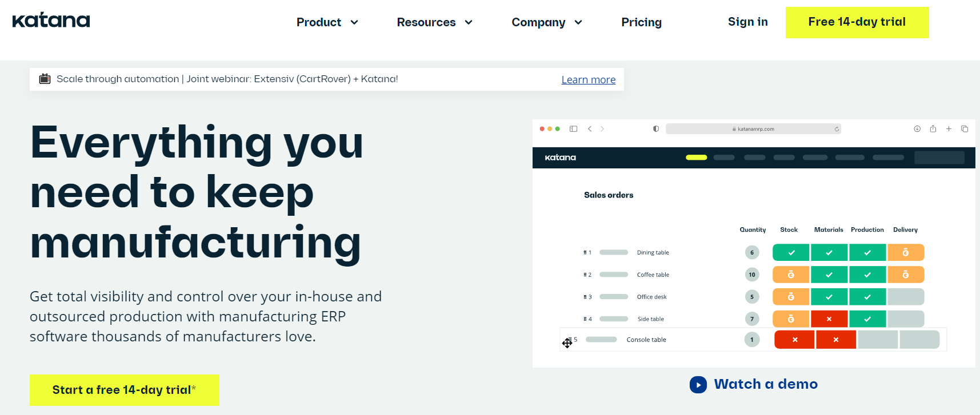This screenshot has height=415, width=980.
Task: Click the new tab plus icon in mockup
Action: tap(949, 129)
